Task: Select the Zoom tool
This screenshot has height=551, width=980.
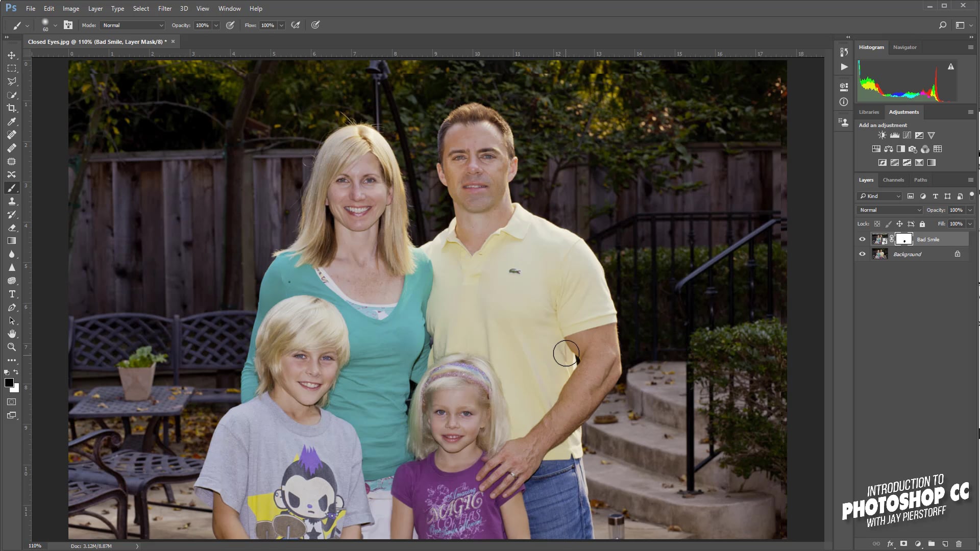Action: click(12, 347)
